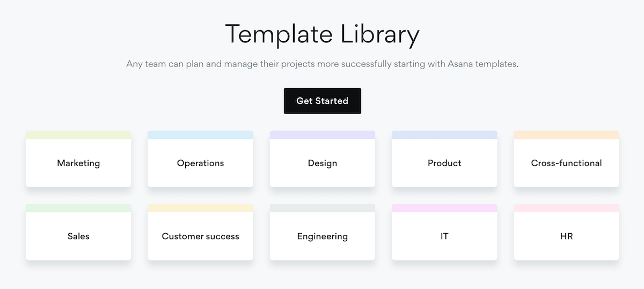Image resolution: width=644 pixels, height=289 pixels.
Task: Click blue strip atop Product card
Action: pos(444,135)
